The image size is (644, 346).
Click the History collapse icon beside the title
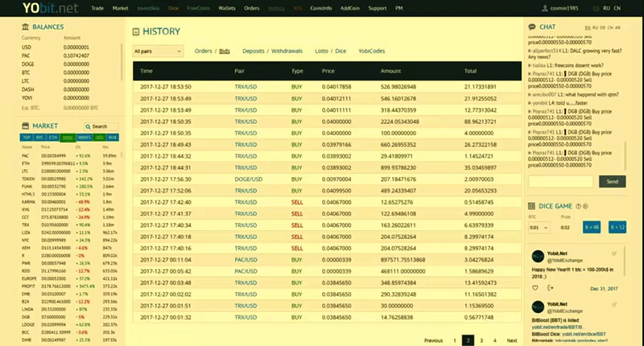click(x=136, y=31)
